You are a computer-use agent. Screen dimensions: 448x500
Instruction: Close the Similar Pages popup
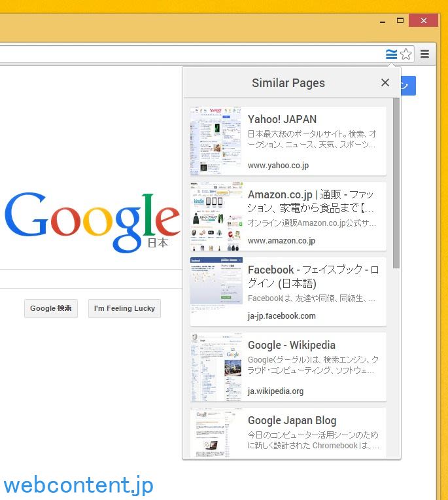point(385,82)
